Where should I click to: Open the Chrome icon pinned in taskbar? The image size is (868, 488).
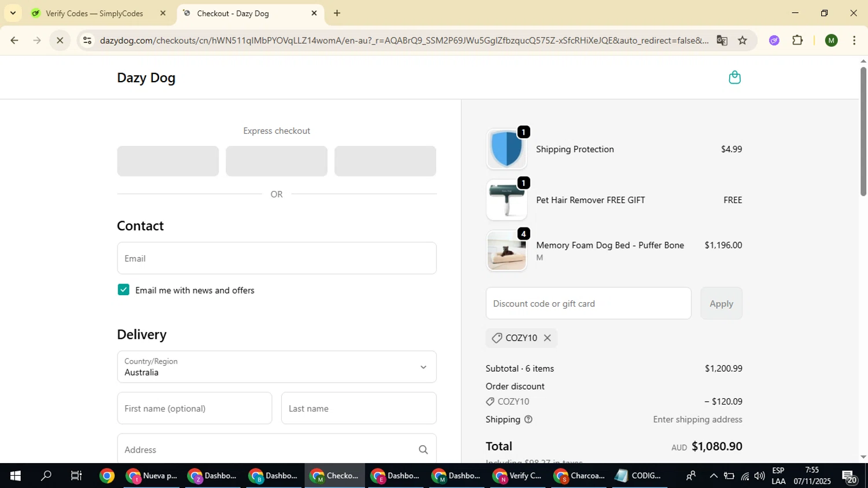coord(107,476)
